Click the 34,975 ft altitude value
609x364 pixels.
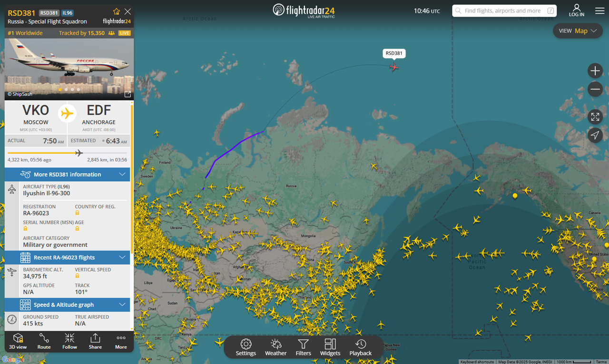click(x=35, y=276)
